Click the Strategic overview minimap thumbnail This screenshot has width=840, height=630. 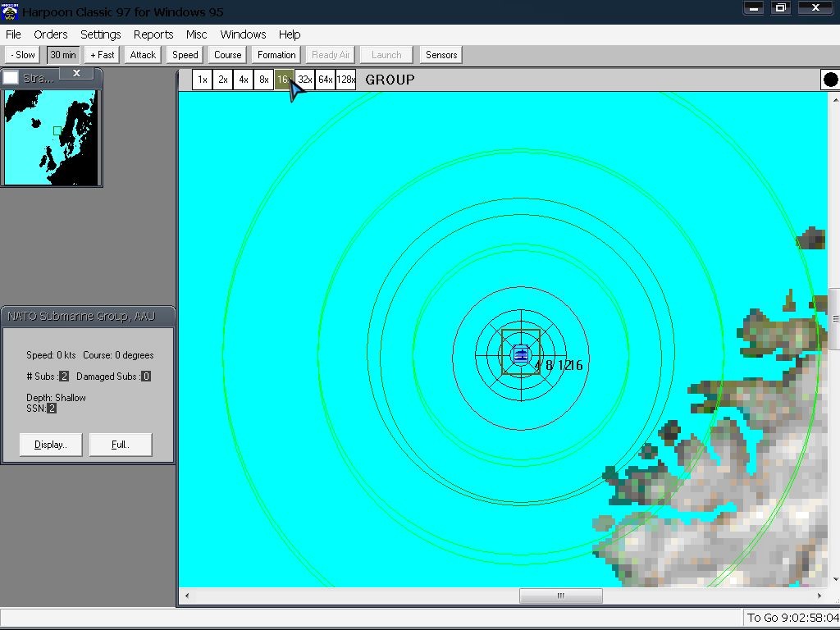50,137
